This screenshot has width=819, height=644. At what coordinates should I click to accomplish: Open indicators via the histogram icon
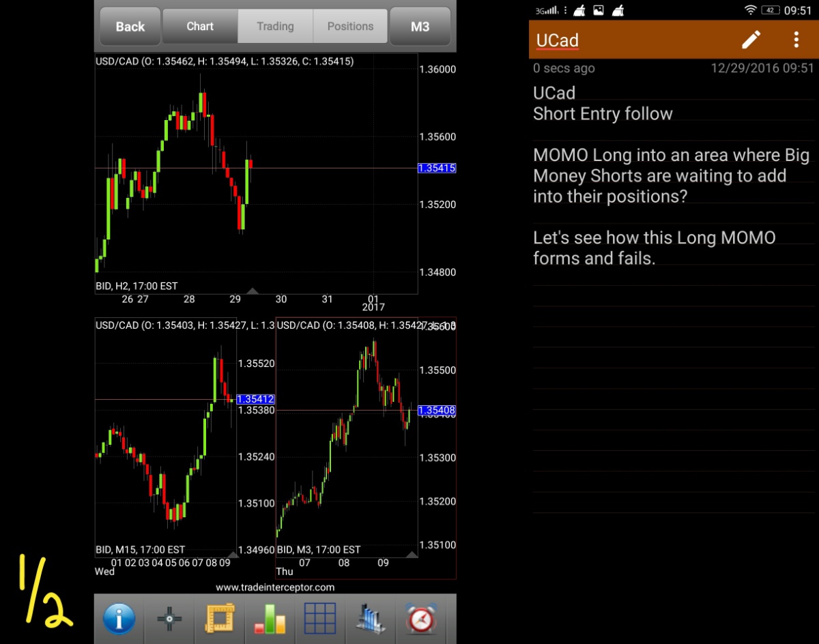(370, 619)
